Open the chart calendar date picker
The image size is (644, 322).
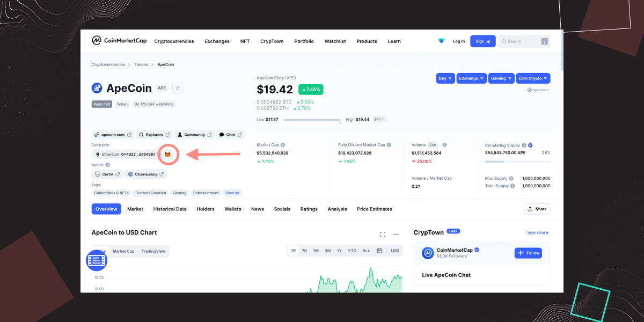pos(379,251)
